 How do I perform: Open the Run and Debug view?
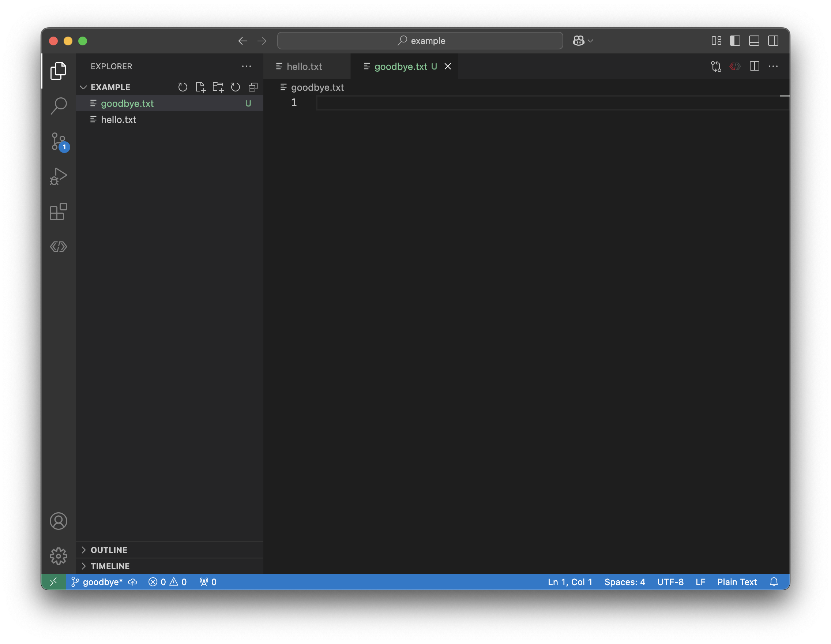coord(58,177)
